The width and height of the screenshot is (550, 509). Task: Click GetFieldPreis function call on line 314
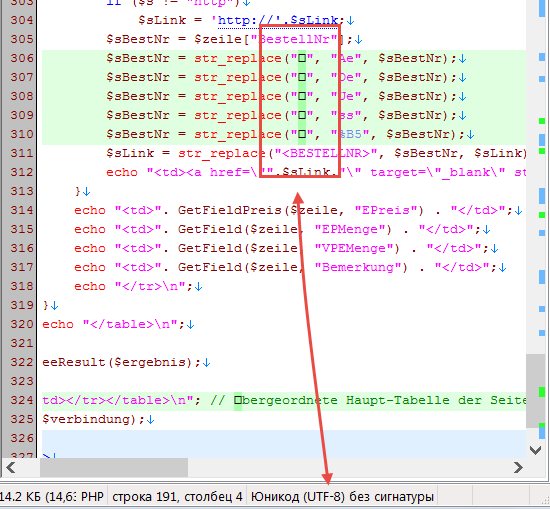[230, 210]
